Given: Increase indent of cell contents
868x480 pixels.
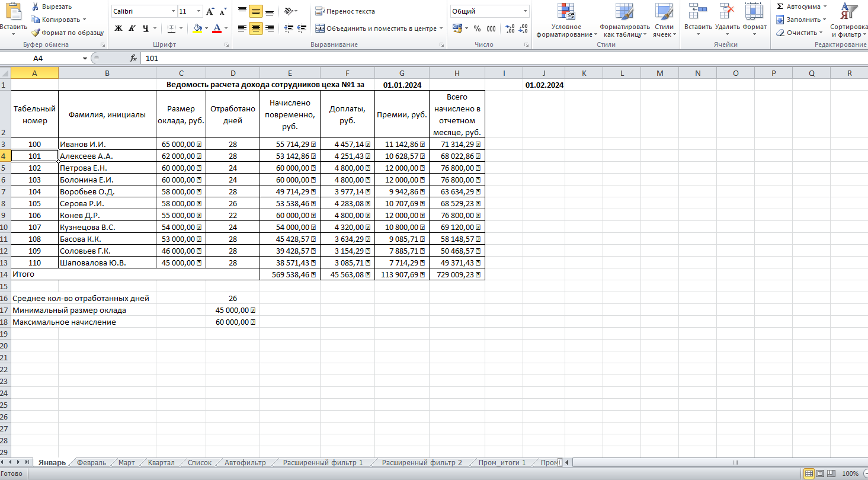Looking at the screenshot, I should tap(302, 28).
